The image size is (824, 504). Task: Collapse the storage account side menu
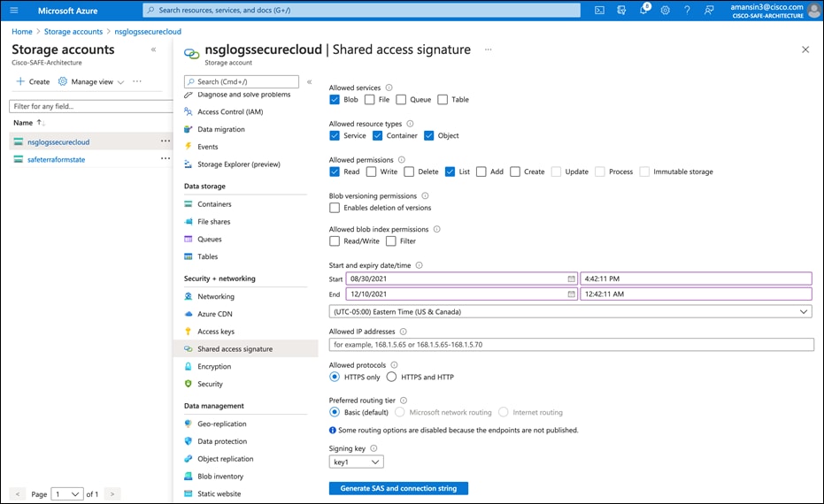[309, 81]
